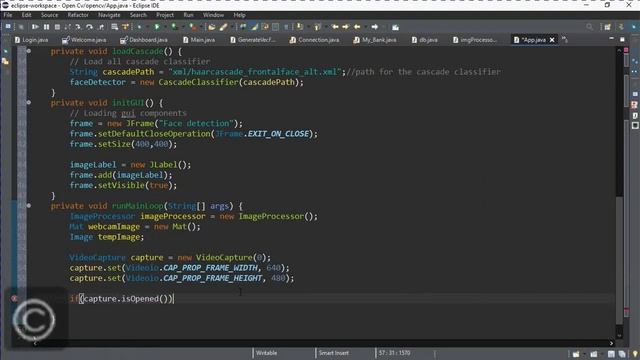The height and width of the screenshot is (360, 640).
Task: Click the Smart Insert status bar entry
Action: [x=333, y=353]
